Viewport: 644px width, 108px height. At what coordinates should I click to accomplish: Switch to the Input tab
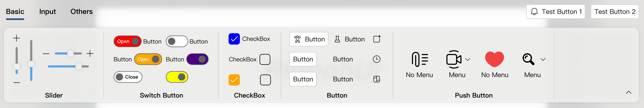click(x=47, y=12)
